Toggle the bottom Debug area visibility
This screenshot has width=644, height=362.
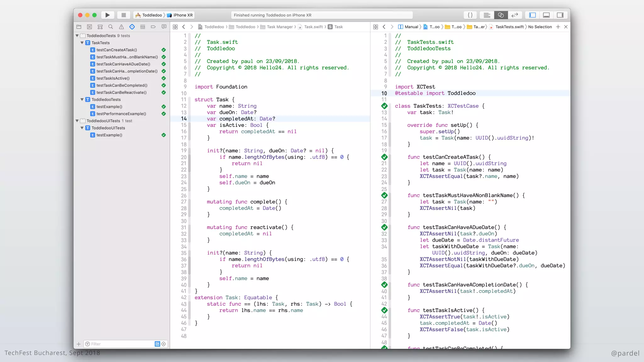546,15
